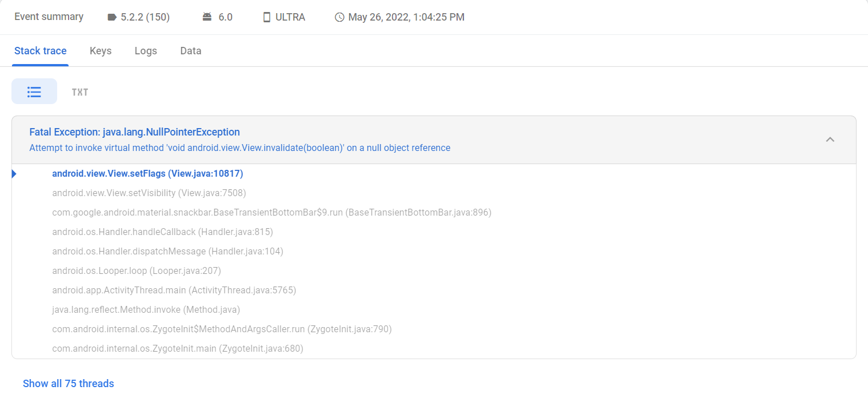Click the event timestamp clock icon
Viewport: 868px width, 406px height.
pos(339,17)
